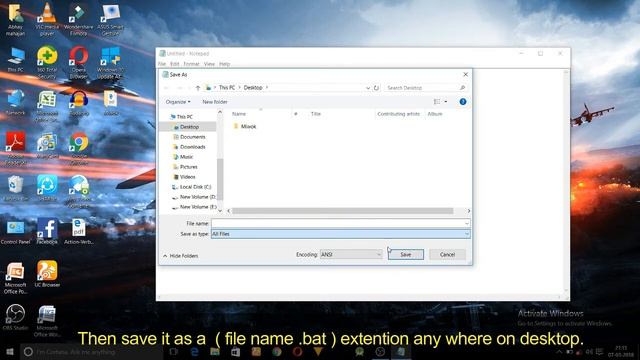Select the Network desktop icon

pyautogui.click(x=16, y=103)
